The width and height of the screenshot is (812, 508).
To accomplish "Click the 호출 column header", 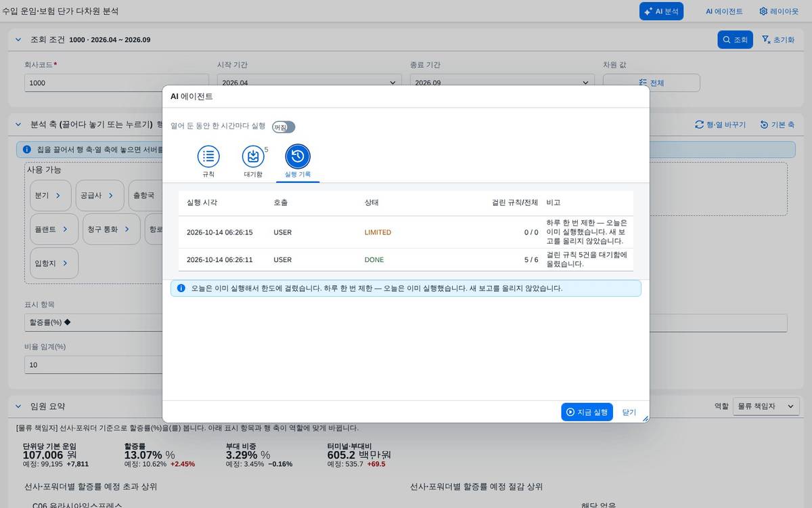I will 280,203.
